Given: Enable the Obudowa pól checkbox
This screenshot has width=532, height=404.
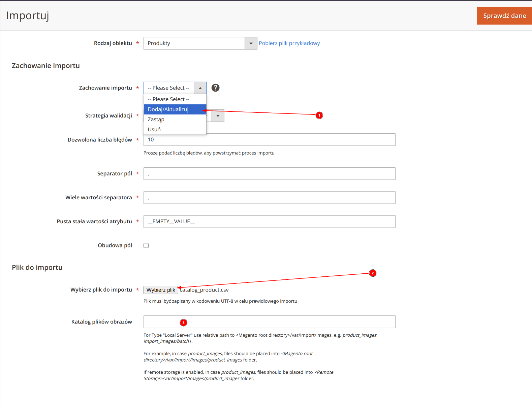Looking at the screenshot, I should pyautogui.click(x=146, y=246).
